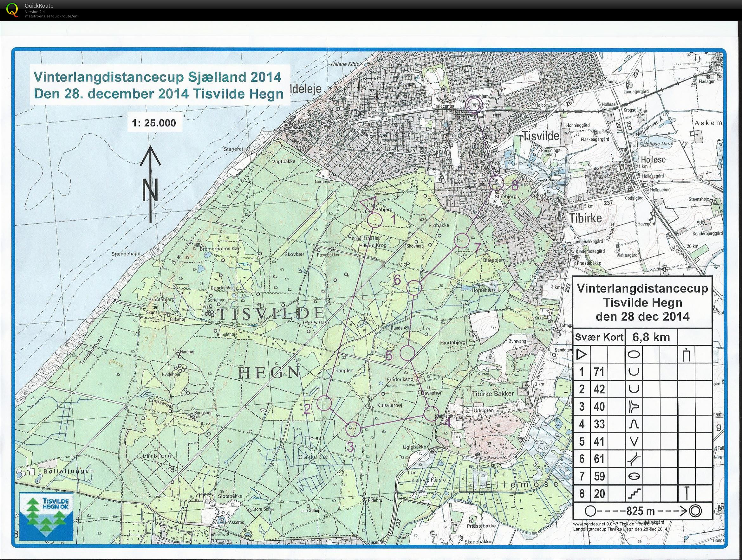Click the "Svær Kort" course name cell
The width and height of the screenshot is (742, 560).
pos(599,337)
